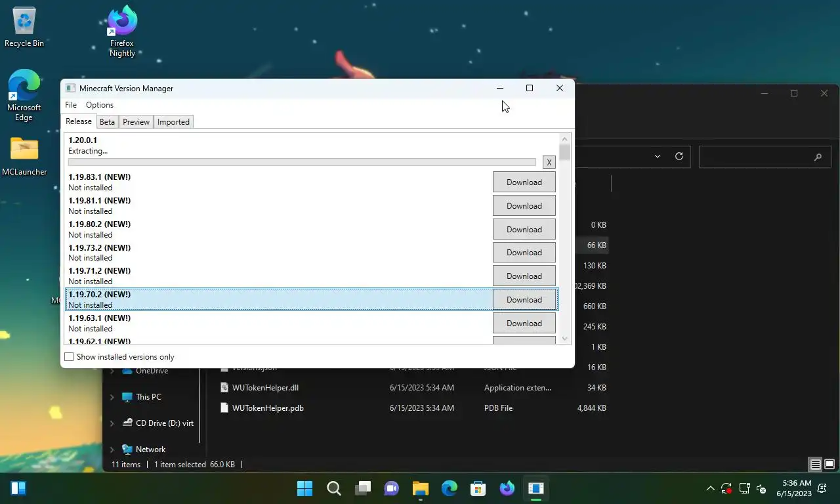
Task: Click WUTokenHelper.dll file icon
Action: tap(224, 388)
